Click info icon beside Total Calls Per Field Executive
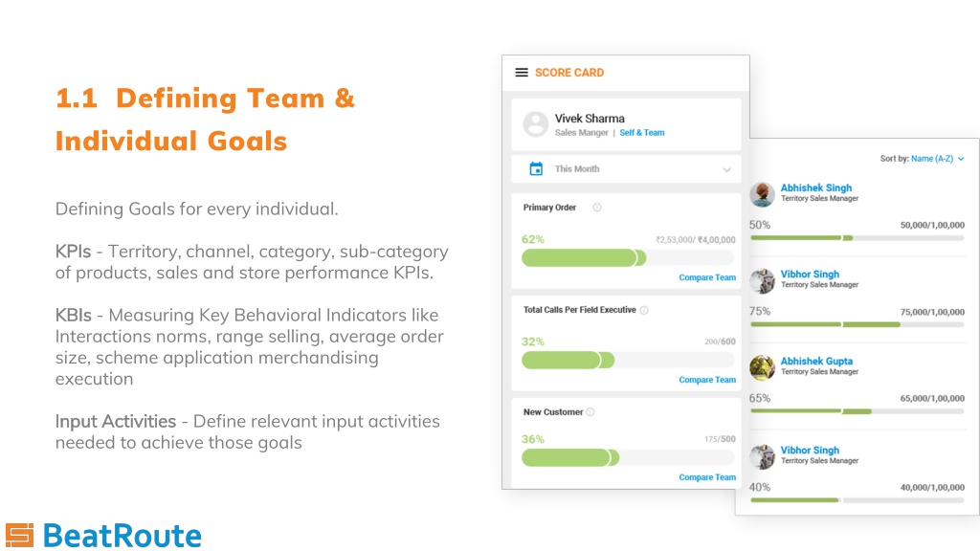 644,310
